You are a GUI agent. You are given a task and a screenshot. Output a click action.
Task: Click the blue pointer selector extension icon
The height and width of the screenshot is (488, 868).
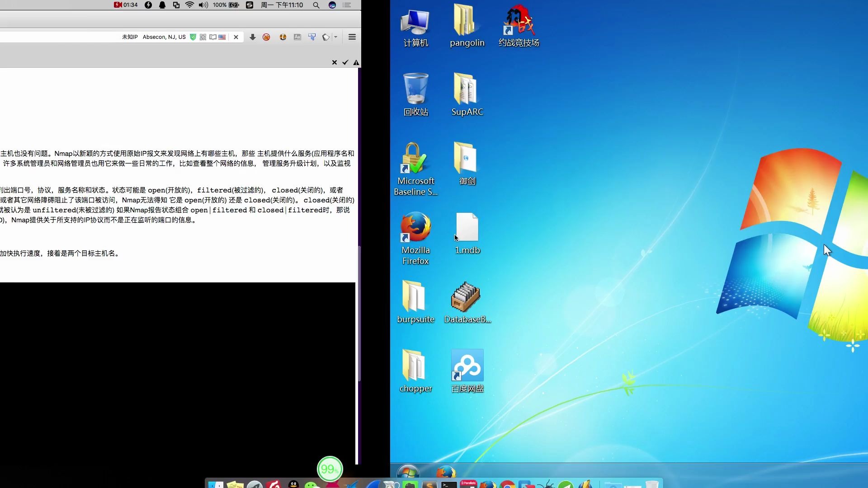(312, 37)
